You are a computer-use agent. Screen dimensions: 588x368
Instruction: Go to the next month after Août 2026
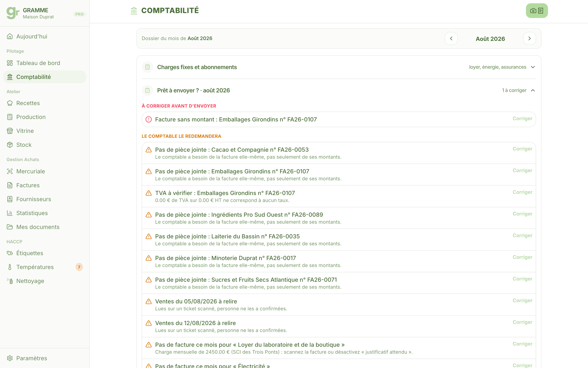[x=529, y=38]
